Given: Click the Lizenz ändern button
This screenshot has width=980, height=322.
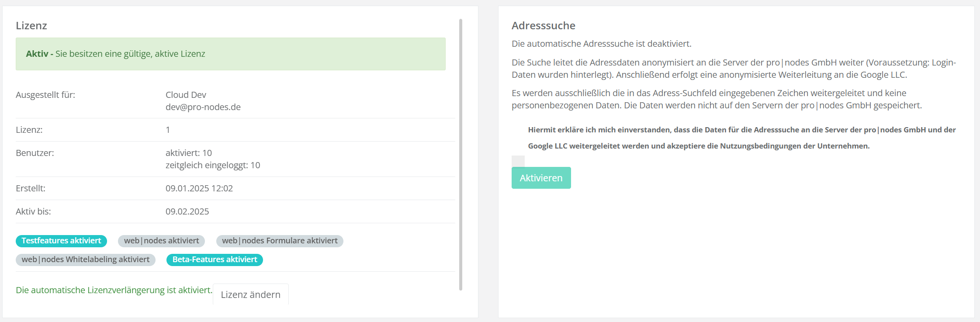Looking at the screenshot, I should coord(250,294).
